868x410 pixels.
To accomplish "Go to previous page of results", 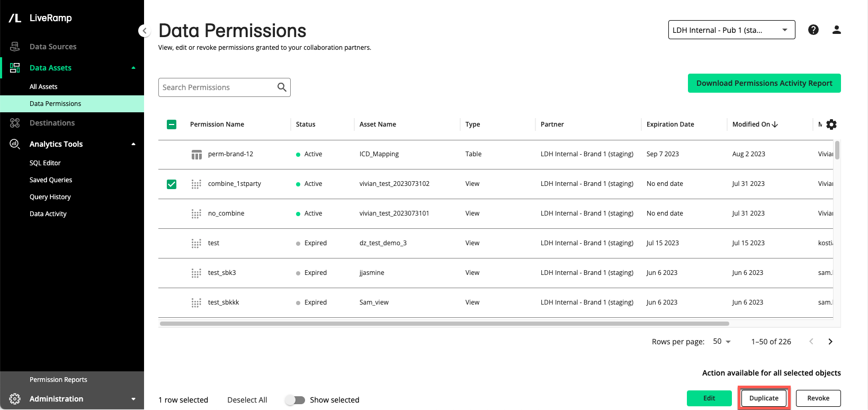I will click(811, 342).
